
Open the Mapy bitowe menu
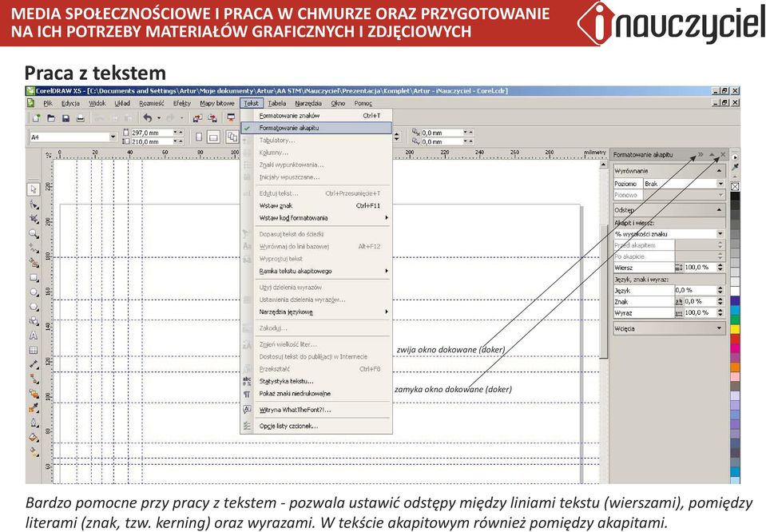[x=217, y=104]
